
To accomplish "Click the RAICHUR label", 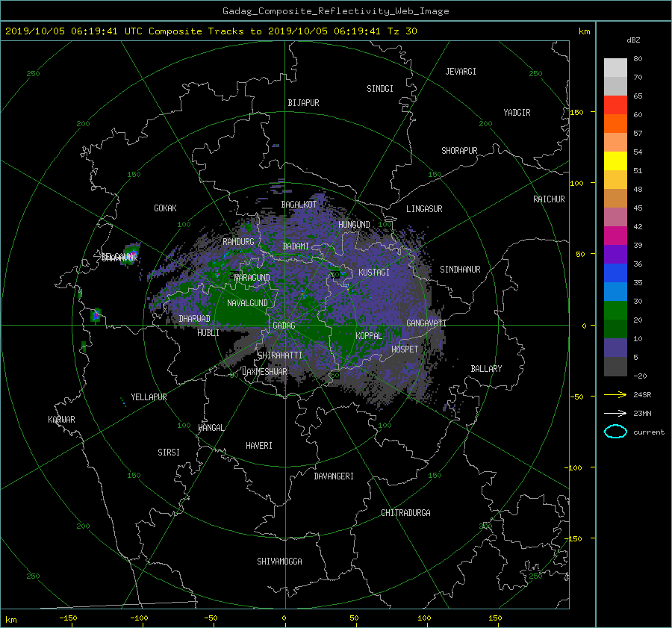I will 549,199.
